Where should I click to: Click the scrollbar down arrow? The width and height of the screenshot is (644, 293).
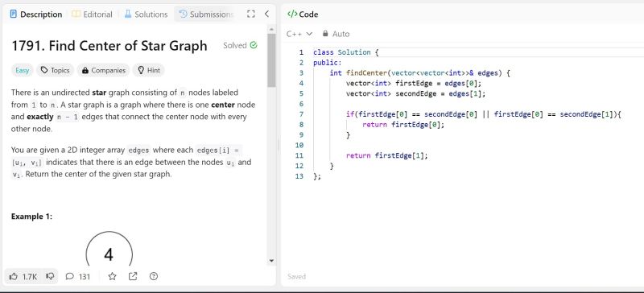coord(271,261)
